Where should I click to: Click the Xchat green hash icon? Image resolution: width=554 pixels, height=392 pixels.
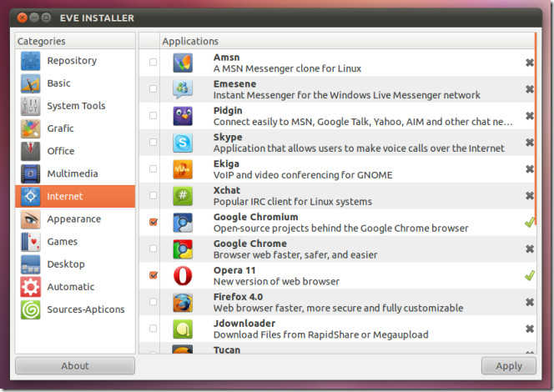tap(183, 196)
